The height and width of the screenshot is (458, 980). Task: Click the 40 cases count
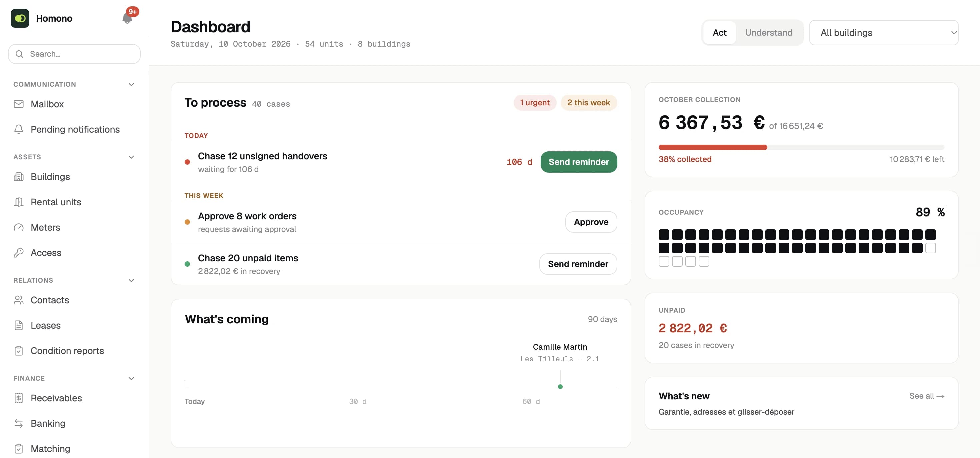point(270,104)
